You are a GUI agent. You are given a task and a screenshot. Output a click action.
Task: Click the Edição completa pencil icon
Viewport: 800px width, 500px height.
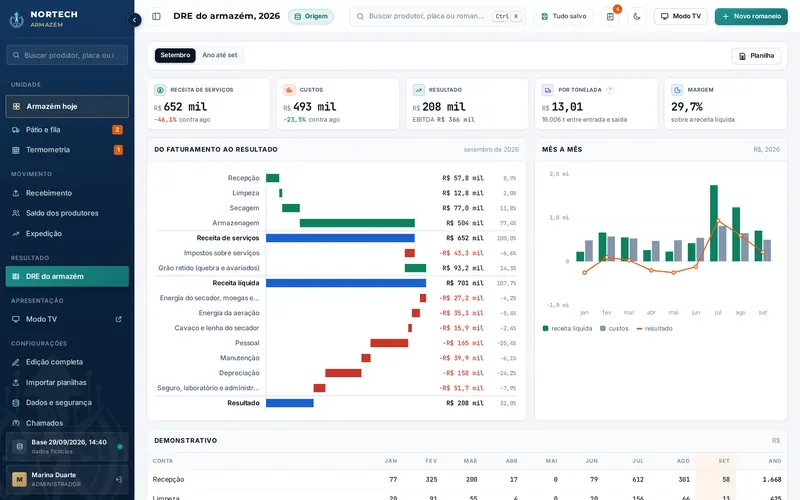(16, 362)
